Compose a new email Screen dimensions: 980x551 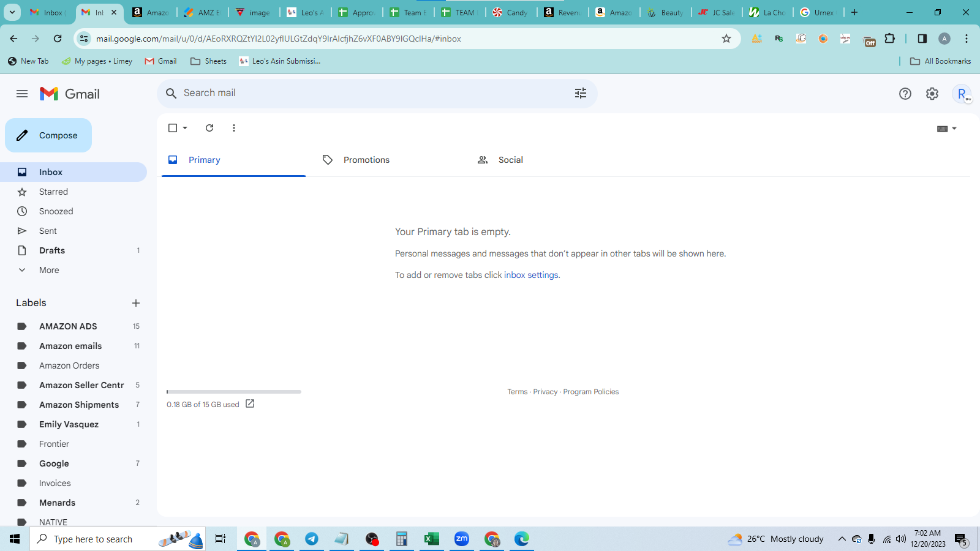(x=48, y=135)
